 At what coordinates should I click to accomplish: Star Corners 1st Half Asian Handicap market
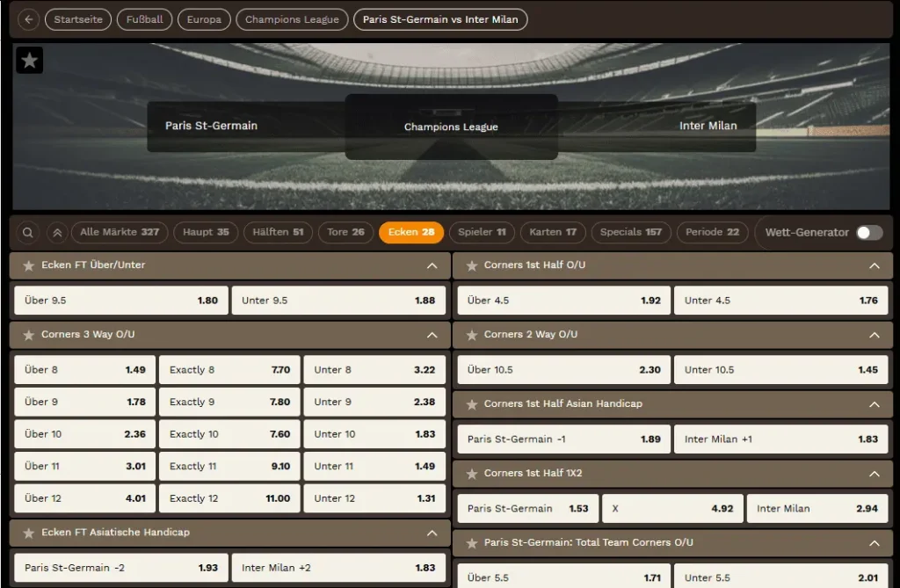472,404
